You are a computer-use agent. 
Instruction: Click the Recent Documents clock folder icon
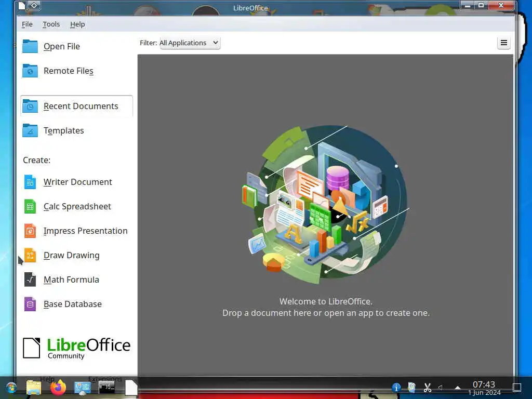tap(30, 106)
